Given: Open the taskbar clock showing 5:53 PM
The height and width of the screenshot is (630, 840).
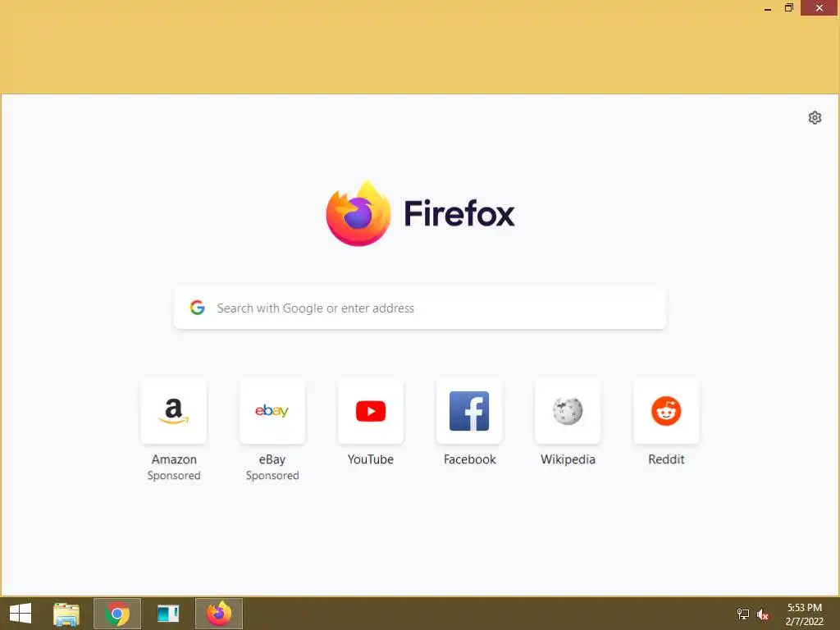Looking at the screenshot, I should (x=804, y=614).
